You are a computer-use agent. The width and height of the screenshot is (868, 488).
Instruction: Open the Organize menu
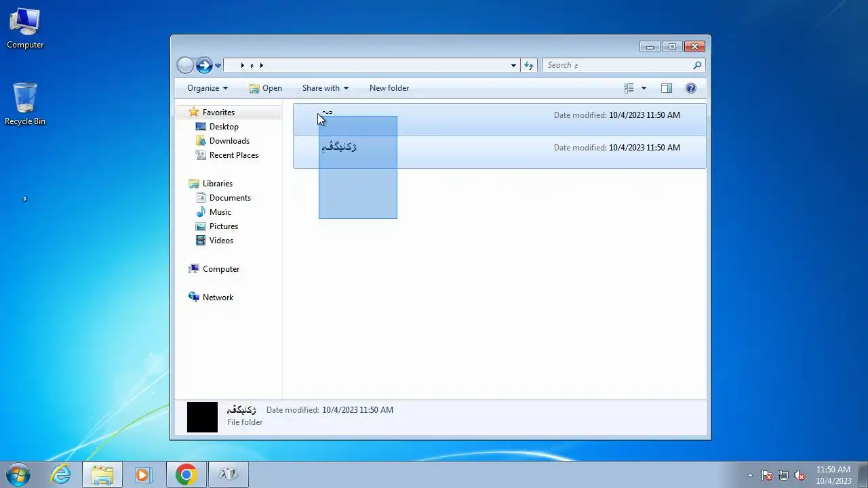(208, 88)
